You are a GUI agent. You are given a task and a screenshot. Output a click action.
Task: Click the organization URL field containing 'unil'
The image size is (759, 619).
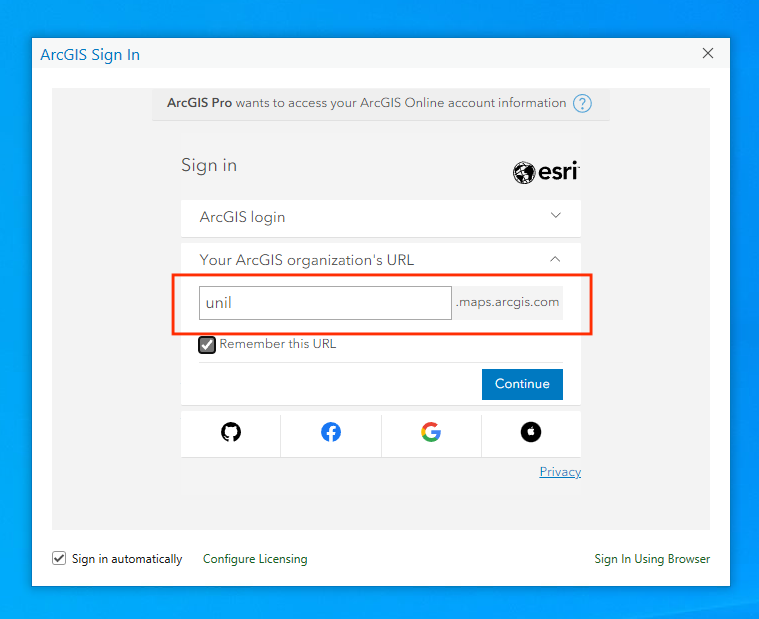pos(325,303)
